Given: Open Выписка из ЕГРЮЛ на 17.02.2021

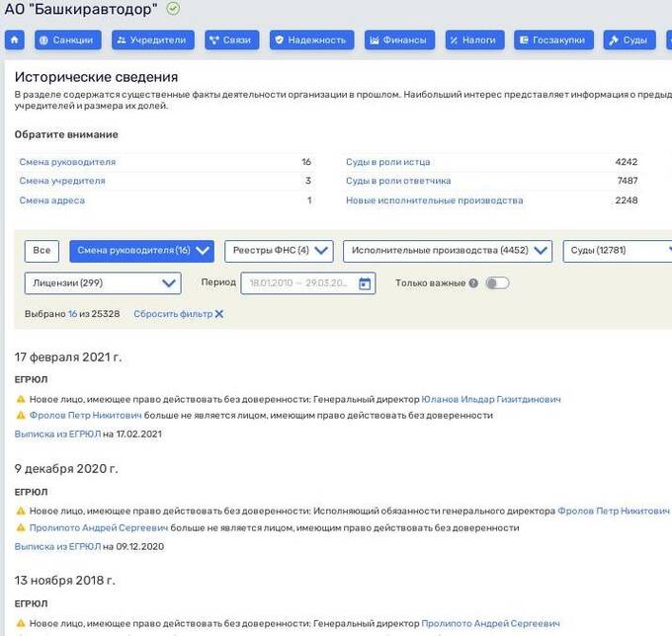Looking at the screenshot, I should (x=57, y=434).
